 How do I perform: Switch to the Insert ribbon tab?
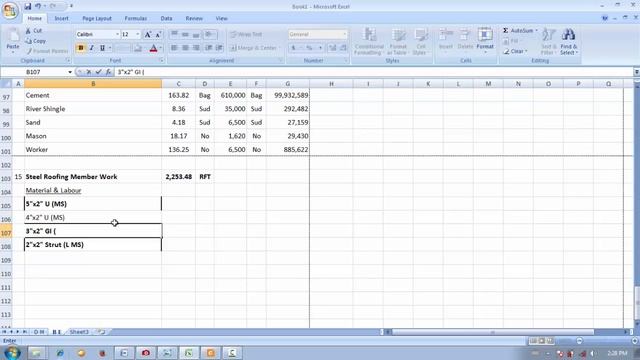[x=62, y=18]
